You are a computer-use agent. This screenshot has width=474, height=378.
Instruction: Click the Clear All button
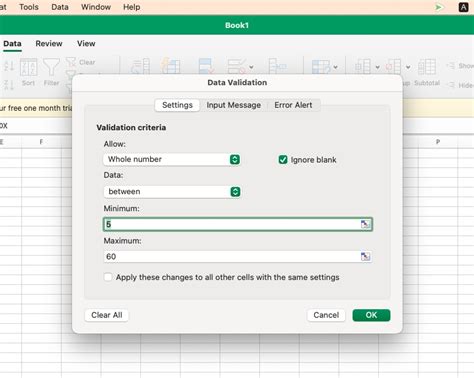[x=107, y=315]
